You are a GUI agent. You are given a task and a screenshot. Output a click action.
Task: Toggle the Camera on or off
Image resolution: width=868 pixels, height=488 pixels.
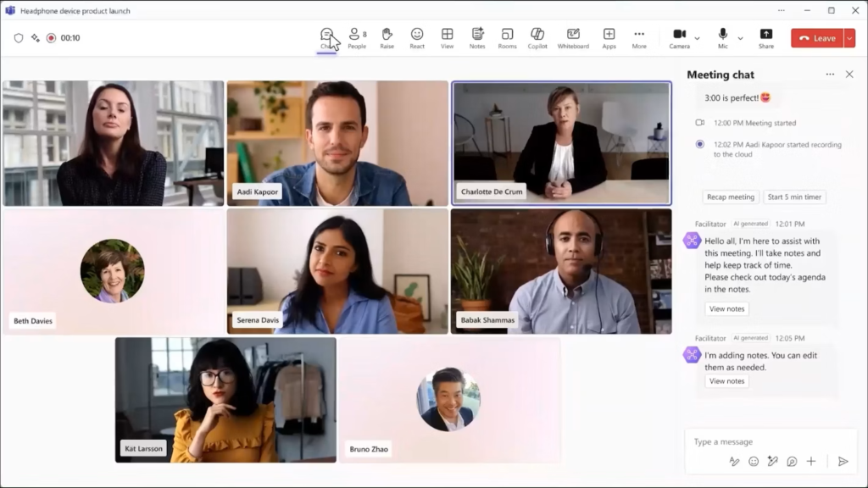tap(679, 38)
